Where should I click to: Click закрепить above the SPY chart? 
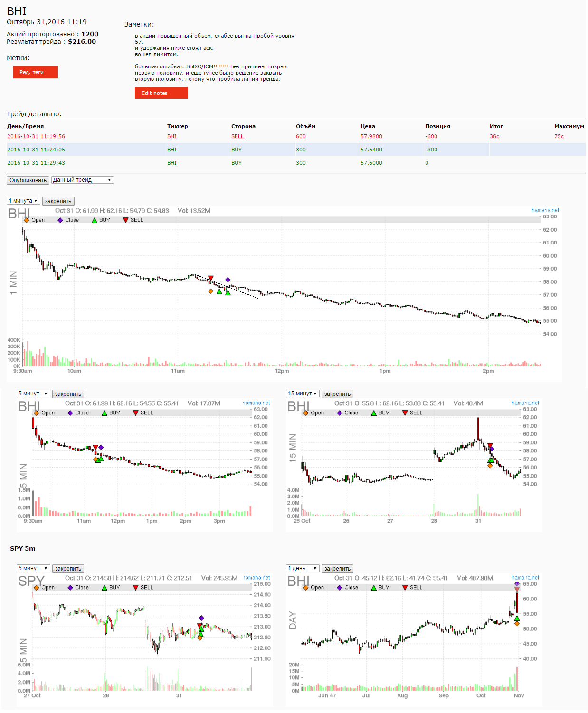click(x=68, y=569)
